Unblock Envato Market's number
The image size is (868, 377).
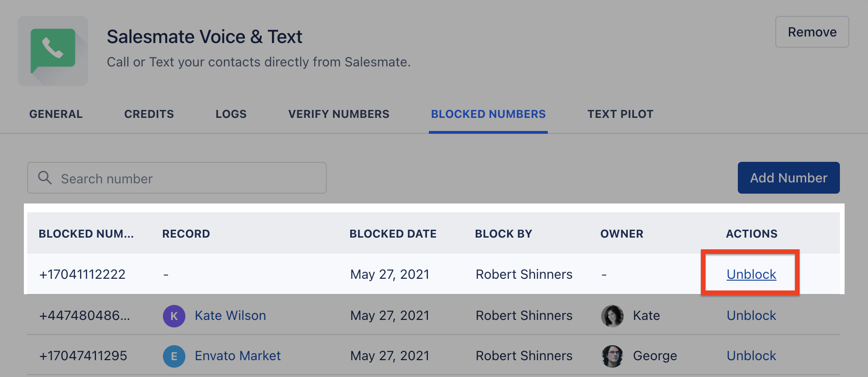click(x=751, y=356)
